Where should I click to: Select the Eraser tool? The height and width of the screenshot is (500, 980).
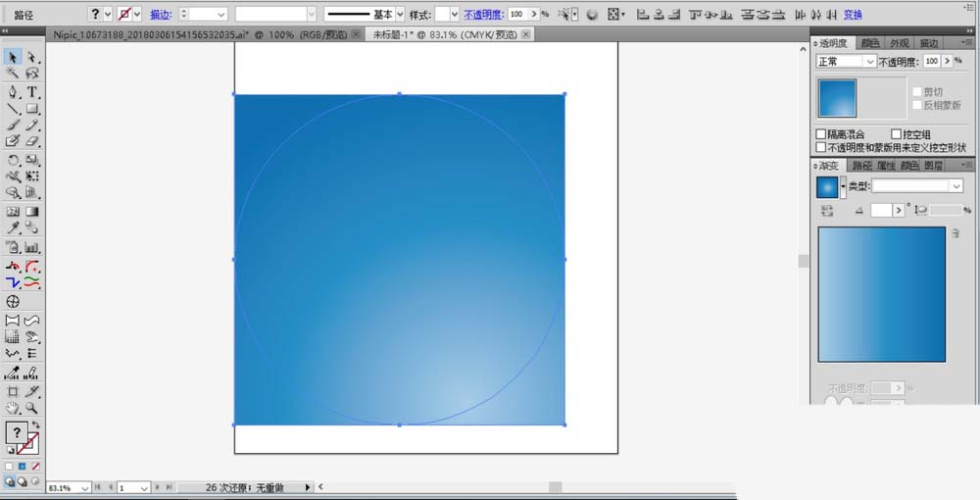(32, 141)
